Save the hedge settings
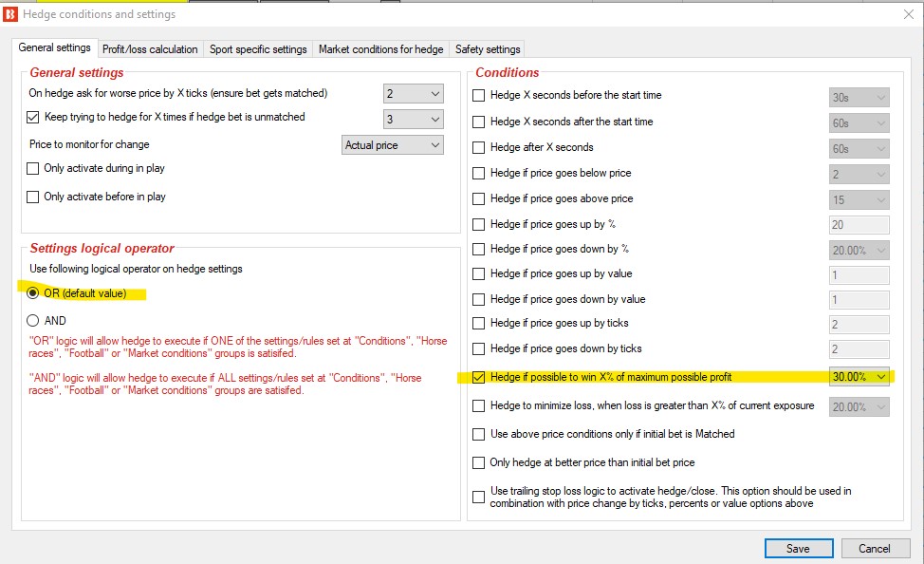 799,549
